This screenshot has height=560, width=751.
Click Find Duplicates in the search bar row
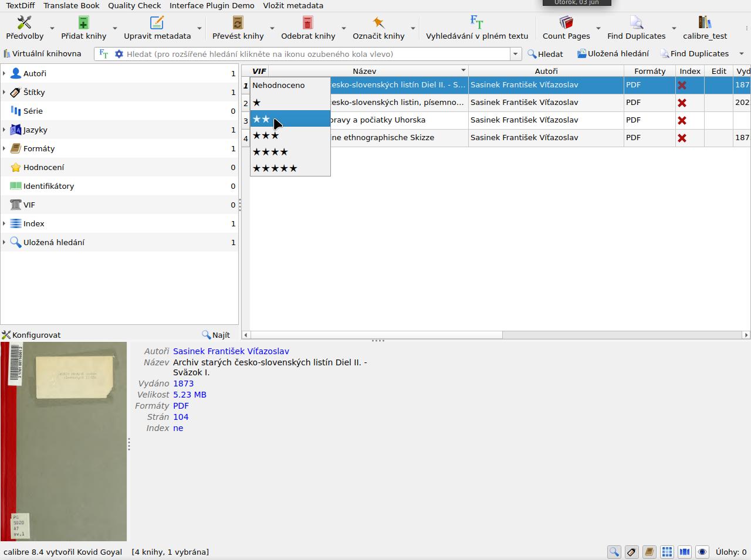tap(695, 54)
